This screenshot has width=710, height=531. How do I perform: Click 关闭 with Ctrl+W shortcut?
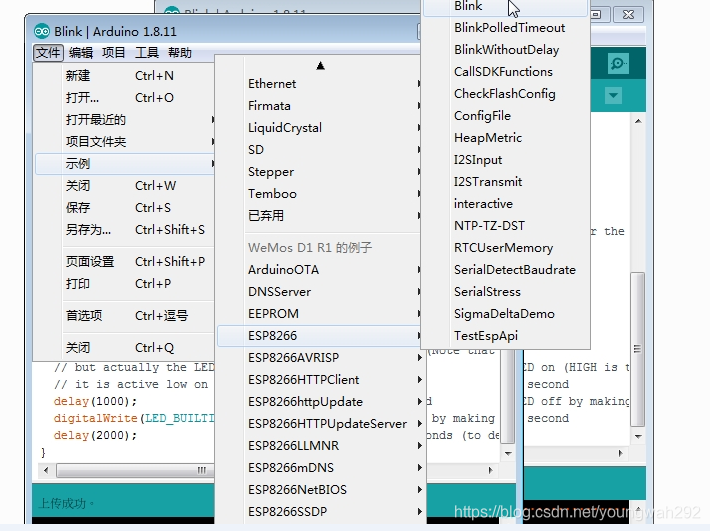[x=125, y=186]
